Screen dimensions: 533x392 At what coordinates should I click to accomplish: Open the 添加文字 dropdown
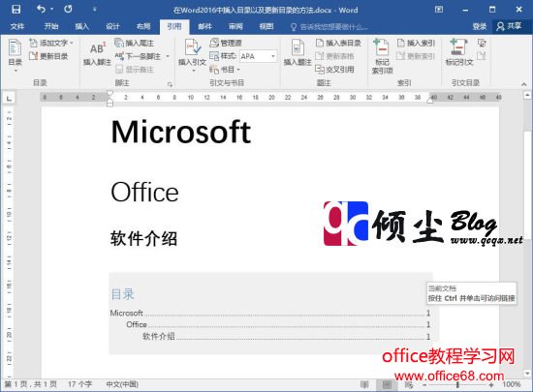click(51, 44)
